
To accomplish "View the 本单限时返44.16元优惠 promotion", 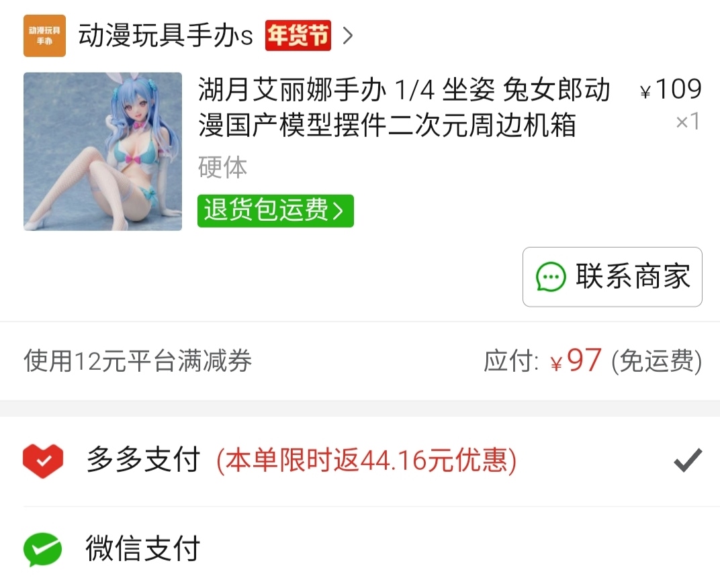I will tap(367, 460).
